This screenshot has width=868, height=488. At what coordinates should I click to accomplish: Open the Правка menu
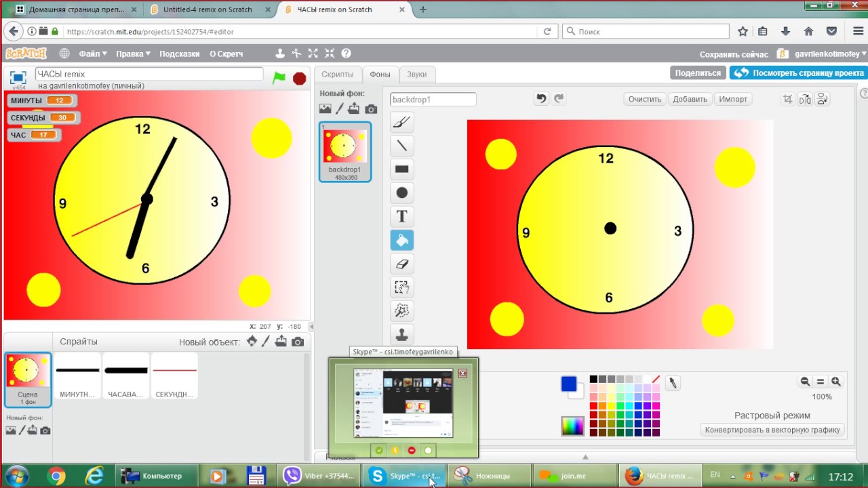133,54
